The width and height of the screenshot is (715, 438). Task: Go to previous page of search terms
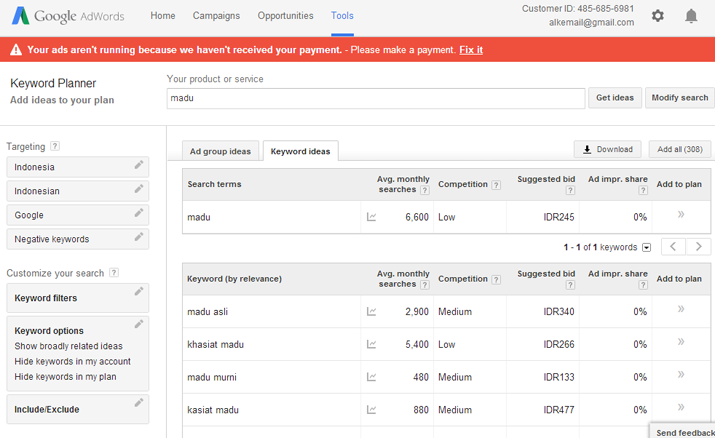(x=673, y=247)
